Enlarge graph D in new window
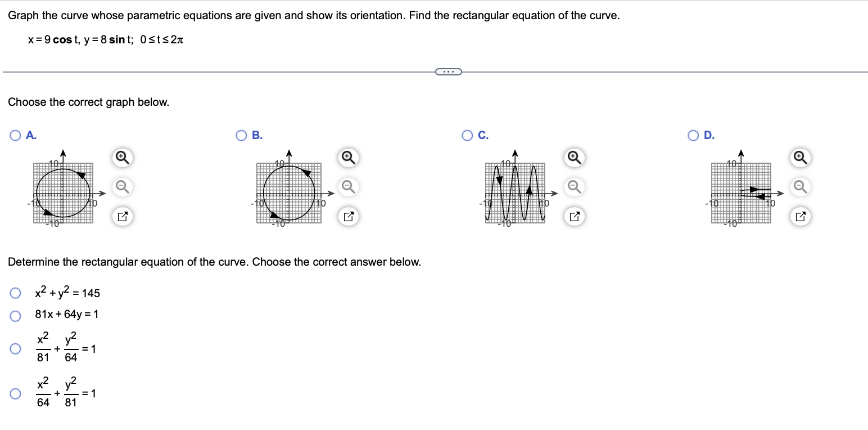 801,217
